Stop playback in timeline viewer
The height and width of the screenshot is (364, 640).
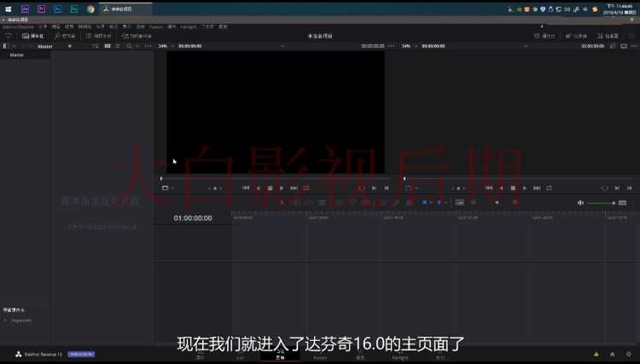tap(513, 188)
